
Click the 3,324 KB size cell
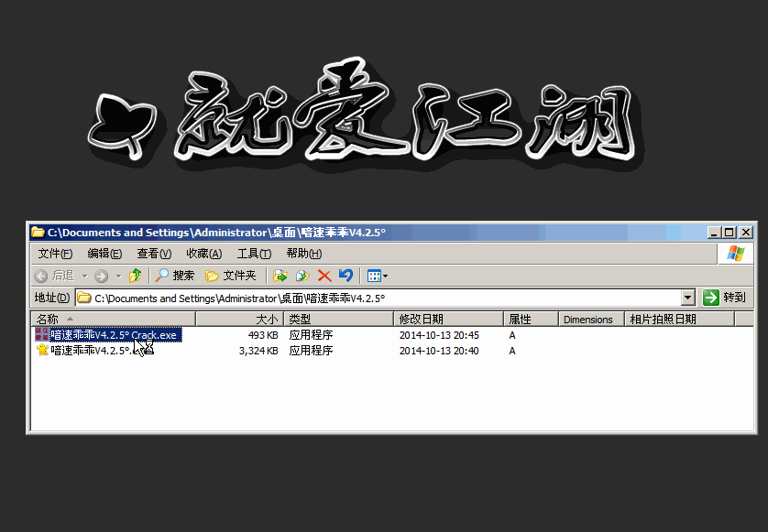pos(258,351)
